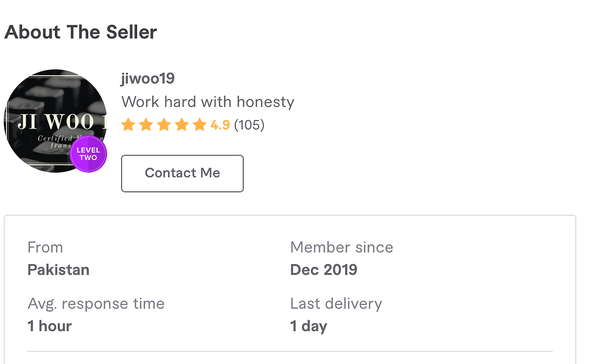Click the second rating star
The height and width of the screenshot is (364, 603).
click(x=146, y=125)
